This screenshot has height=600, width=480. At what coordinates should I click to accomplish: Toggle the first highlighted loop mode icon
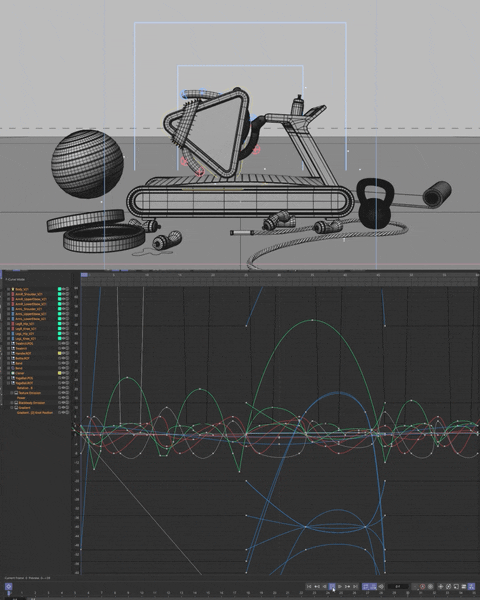(366, 586)
